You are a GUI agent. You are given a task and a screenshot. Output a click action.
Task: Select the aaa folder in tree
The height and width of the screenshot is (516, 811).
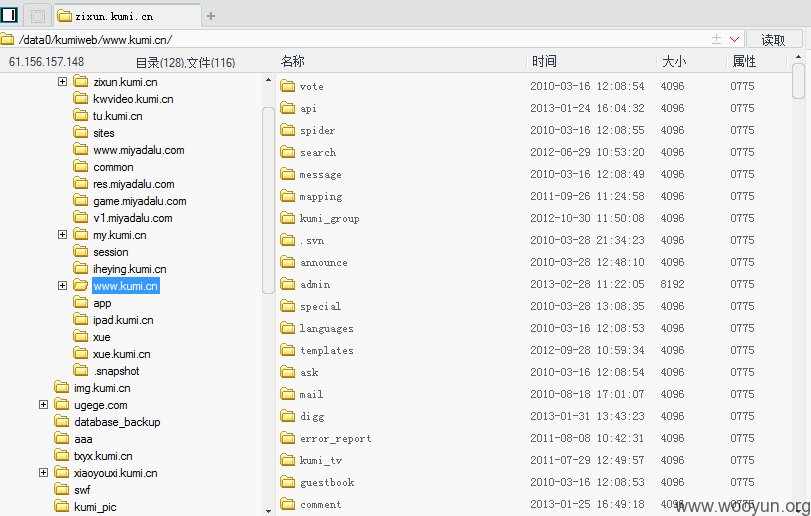[83, 439]
